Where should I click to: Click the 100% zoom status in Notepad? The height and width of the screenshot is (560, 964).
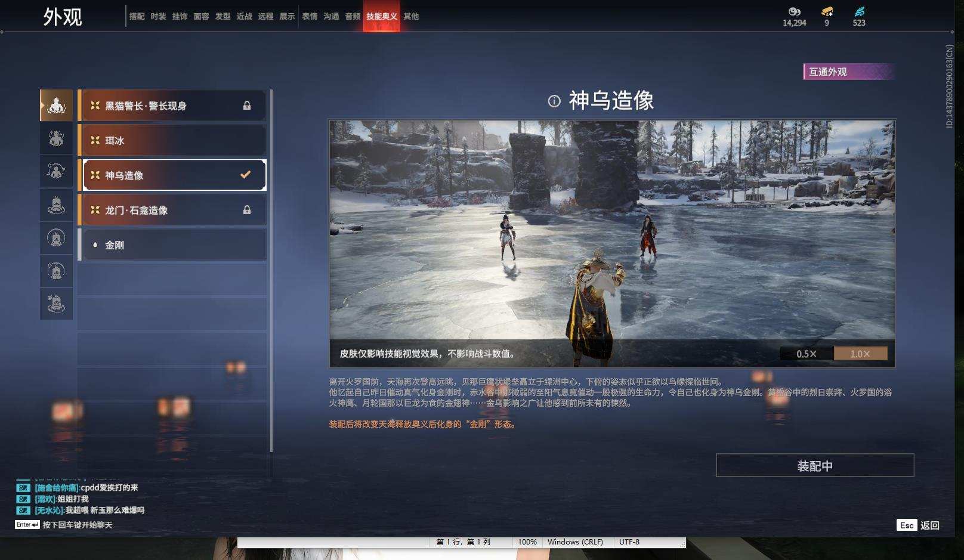pyautogui.click(x=527, y=542)
